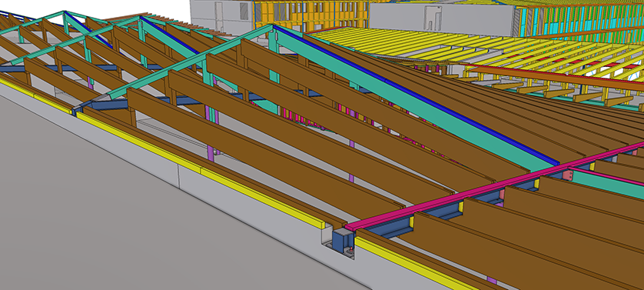Select the grey concrete block at top right
Viewport: 644px width, 290px height.
coord(442,19)
